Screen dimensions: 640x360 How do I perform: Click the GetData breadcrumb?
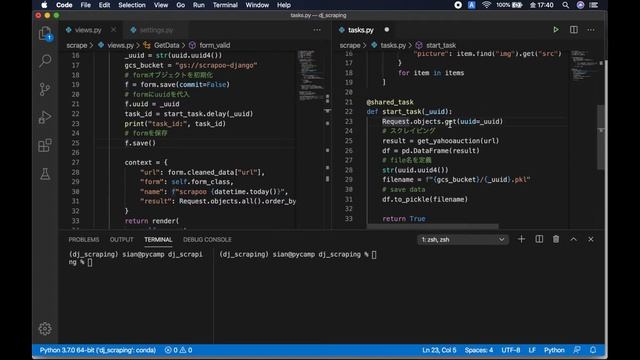click(167, 45)
